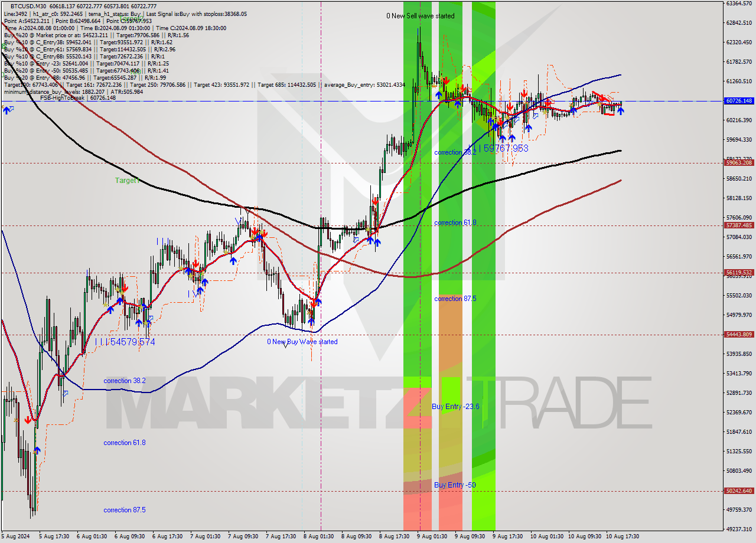
Task: Click the 'FSB-HighToBreak | 60726.148' label
Action: tap(78, 98)
